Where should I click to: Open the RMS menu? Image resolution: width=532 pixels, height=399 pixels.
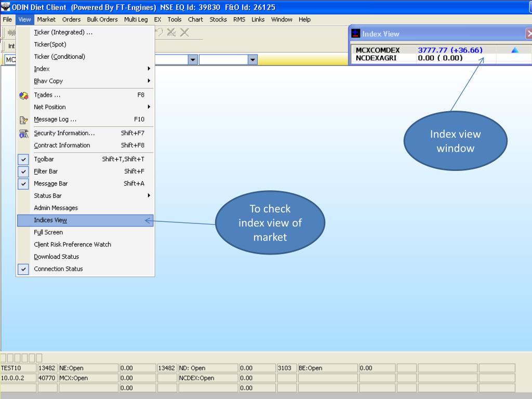coord(239,19)
